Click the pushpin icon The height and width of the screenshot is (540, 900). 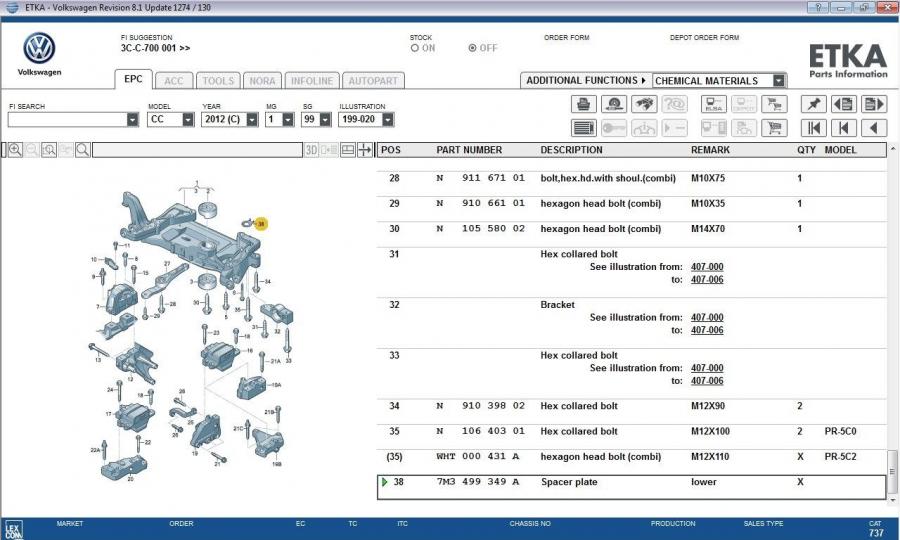(x=814, y=104)
